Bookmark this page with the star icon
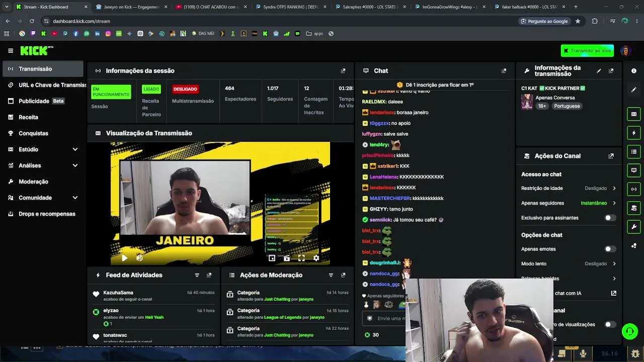The image size is (644, 362). [x=578, y=21]
